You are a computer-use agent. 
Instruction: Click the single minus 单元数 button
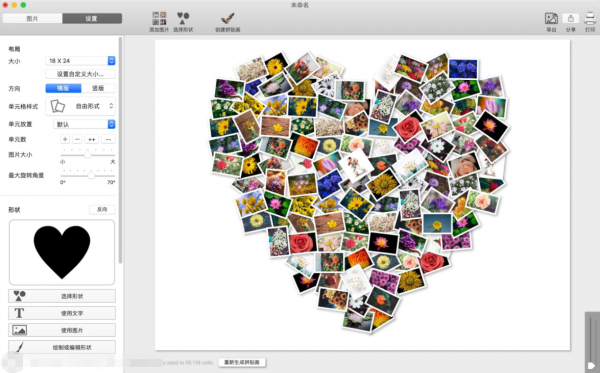[x=77, y=139]
